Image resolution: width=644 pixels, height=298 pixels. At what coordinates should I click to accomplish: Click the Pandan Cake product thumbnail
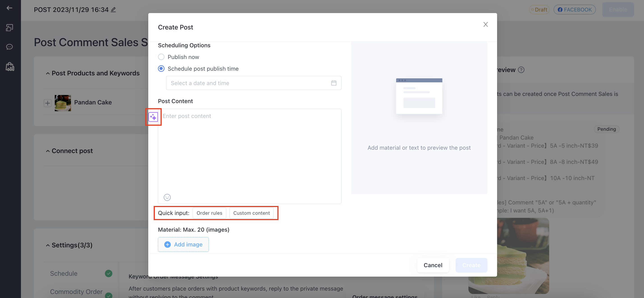63,103
